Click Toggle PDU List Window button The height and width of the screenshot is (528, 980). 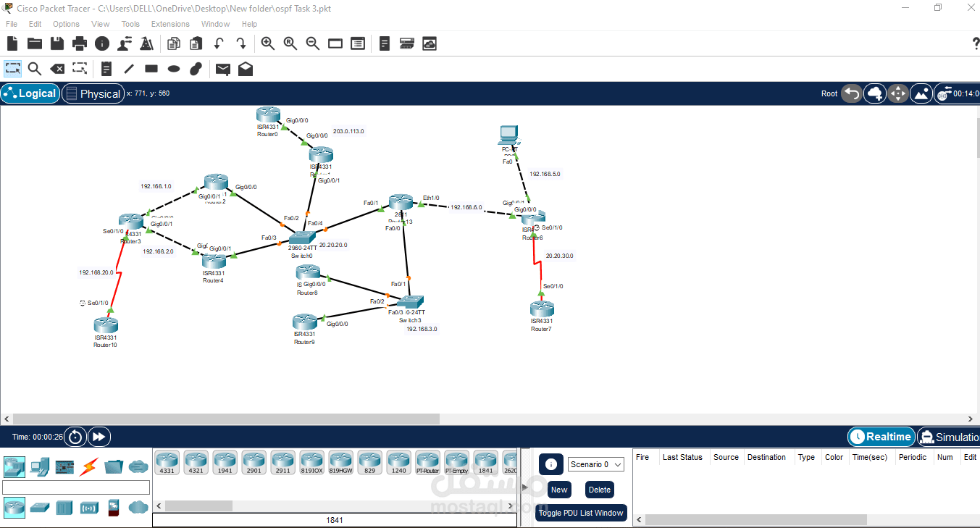tap(581, 513)
